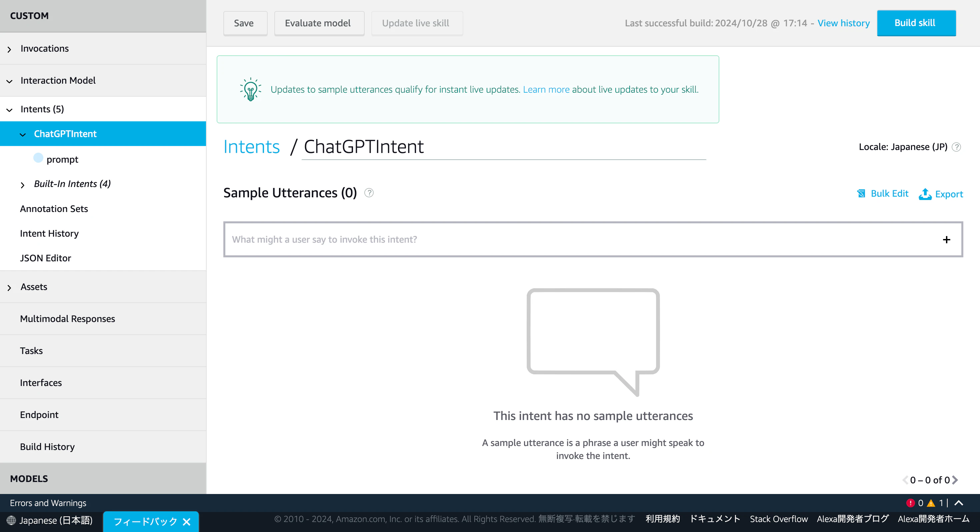This screenshot has height=532, width=980.
Task: Select the prompt slot item
Action: tap(62, 159)
